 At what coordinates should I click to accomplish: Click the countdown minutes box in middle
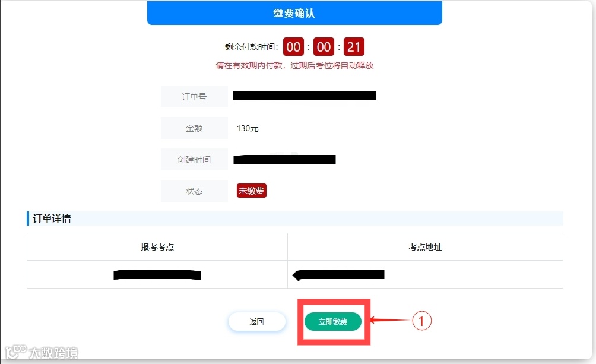324,47
